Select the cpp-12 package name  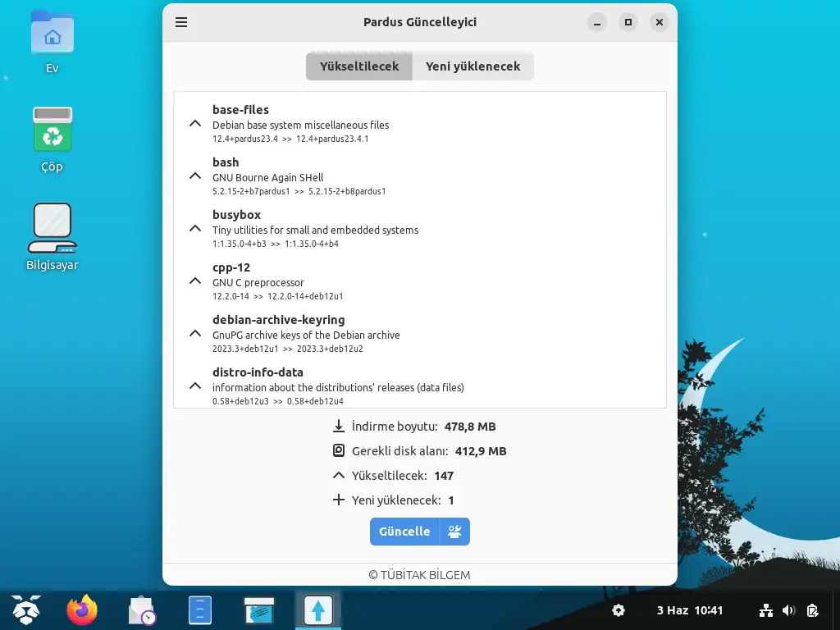231,267
